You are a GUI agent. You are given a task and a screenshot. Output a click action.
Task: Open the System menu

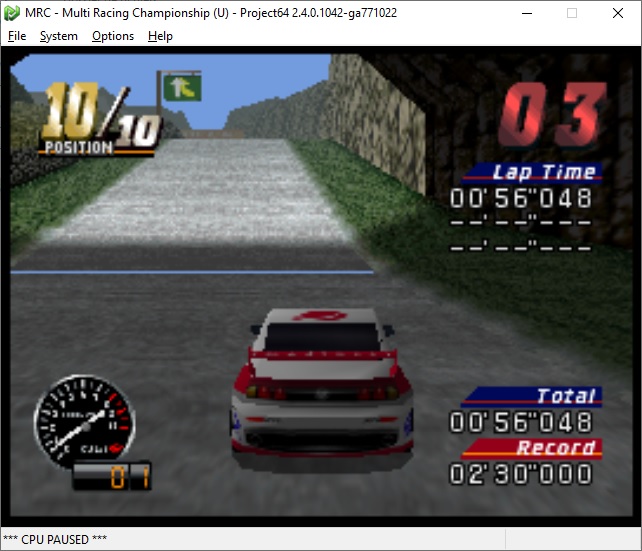(x=59, y=36)
